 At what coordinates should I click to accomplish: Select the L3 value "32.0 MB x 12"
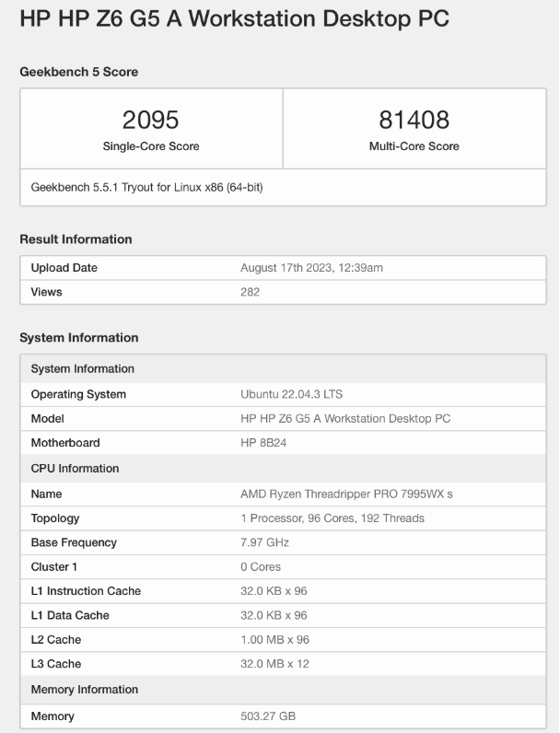pos(274,664)
